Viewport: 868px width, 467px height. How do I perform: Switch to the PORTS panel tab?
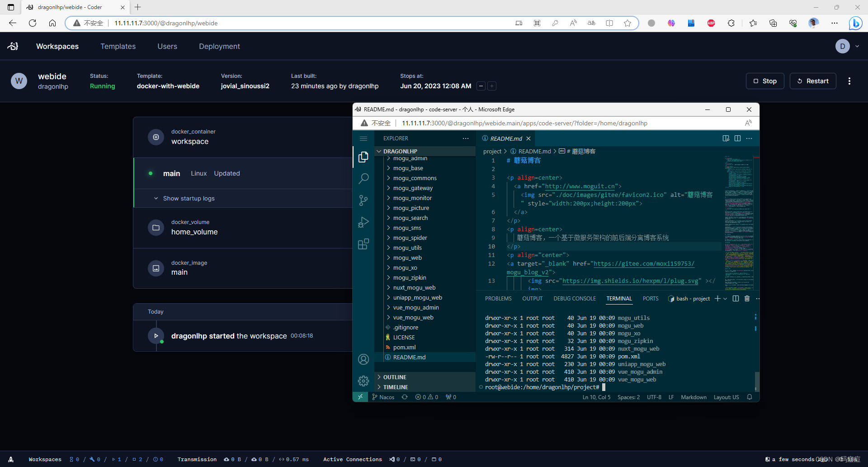[x=651, y=299]
